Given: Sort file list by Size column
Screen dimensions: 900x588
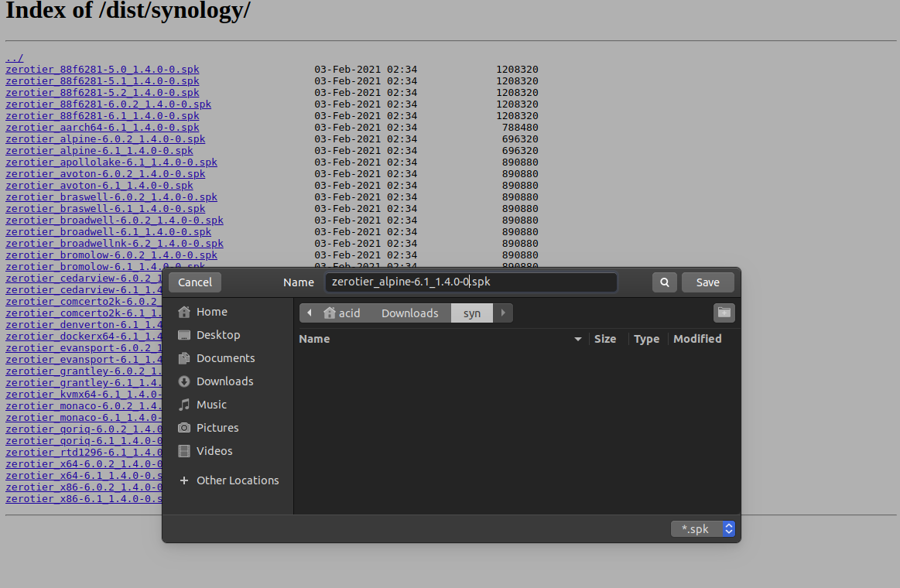Looking at the screenshot, I should coord(605,339).
